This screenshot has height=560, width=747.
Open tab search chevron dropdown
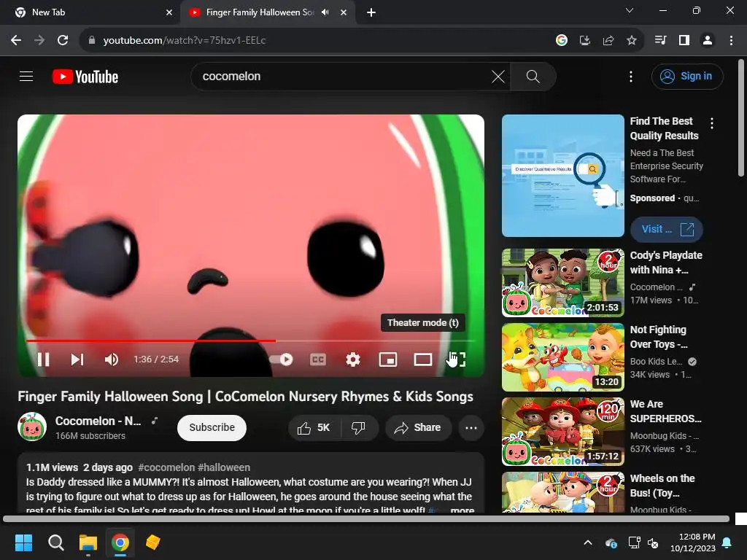(630, 10)
